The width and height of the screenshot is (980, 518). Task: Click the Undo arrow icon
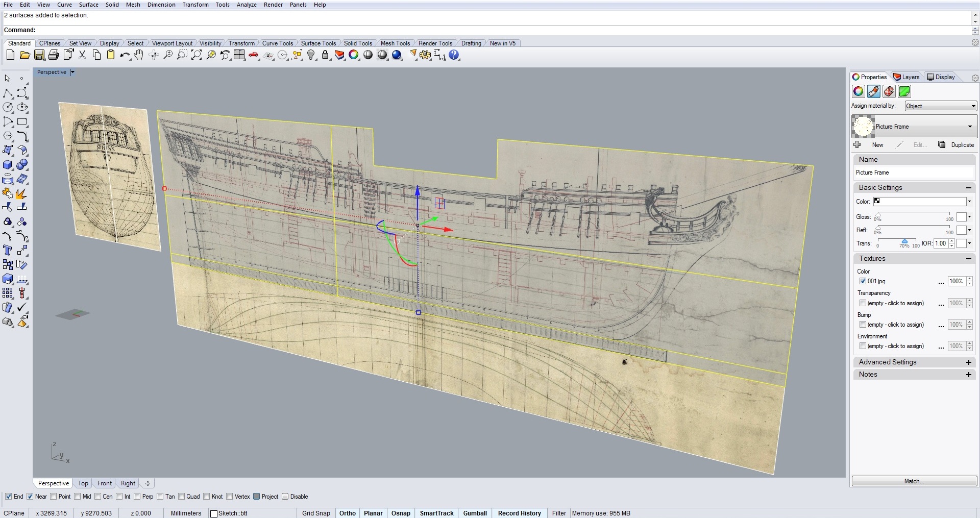(125, 55)
